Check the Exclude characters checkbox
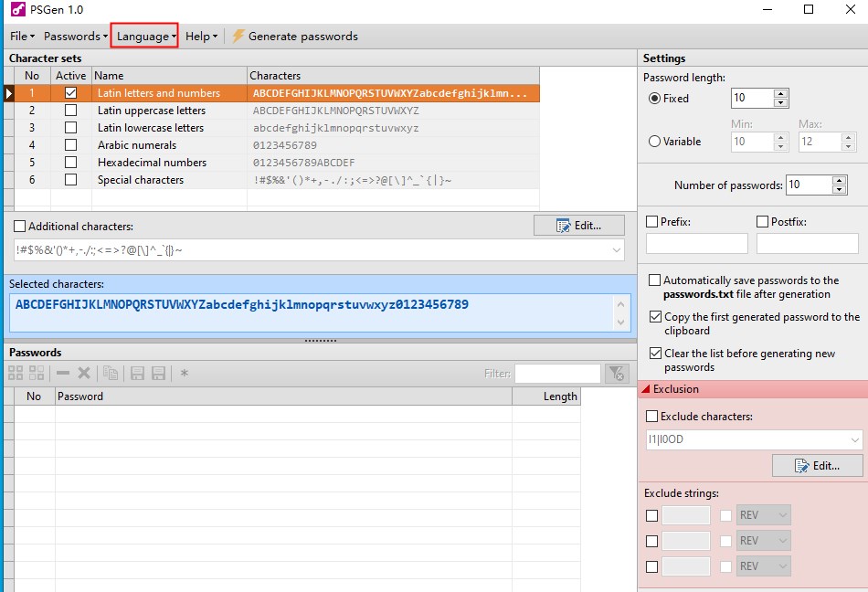Viewport: 868px width, 592px height. pyautogui.click(x=651, y=417)
